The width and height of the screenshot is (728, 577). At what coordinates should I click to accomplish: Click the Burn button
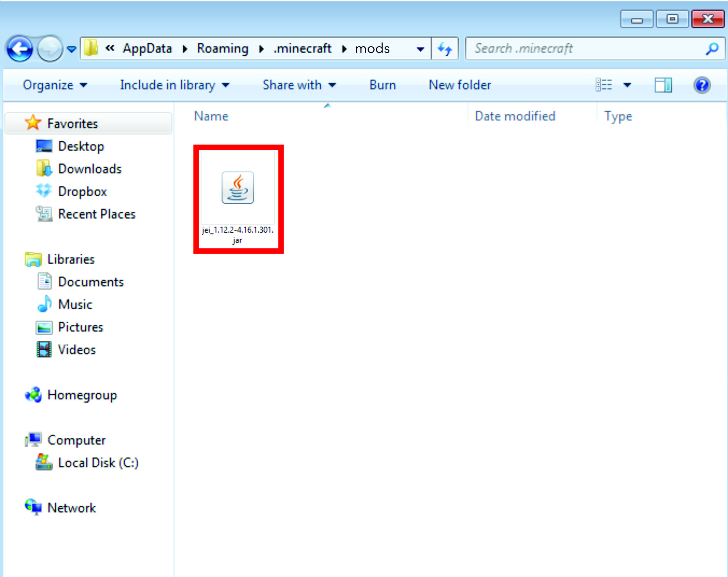tap(382, 85)
